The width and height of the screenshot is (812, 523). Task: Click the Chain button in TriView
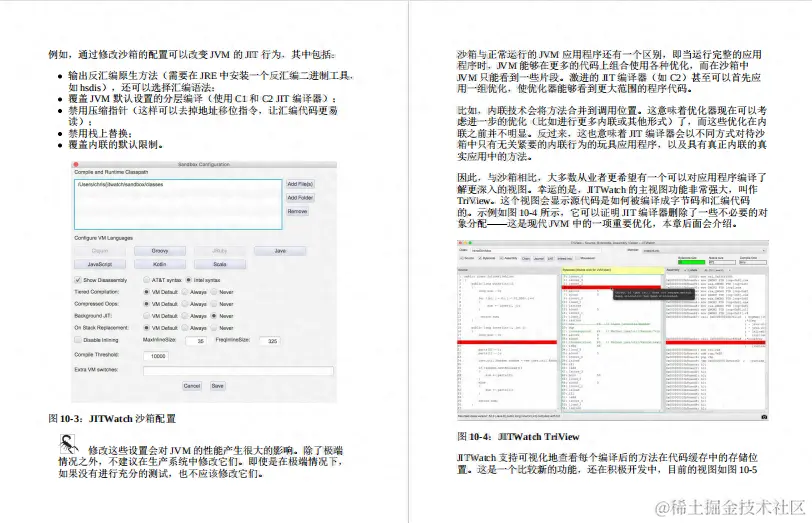[x=526, y=258]
